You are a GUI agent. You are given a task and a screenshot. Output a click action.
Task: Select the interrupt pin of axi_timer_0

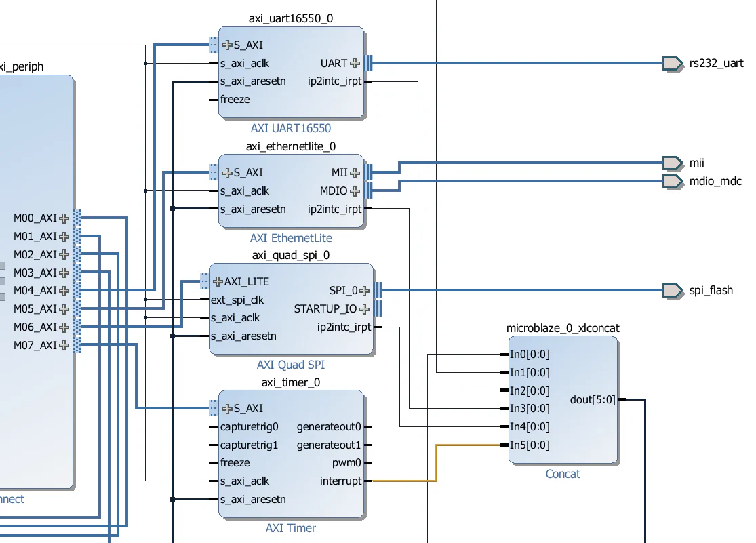coord(340,481)
